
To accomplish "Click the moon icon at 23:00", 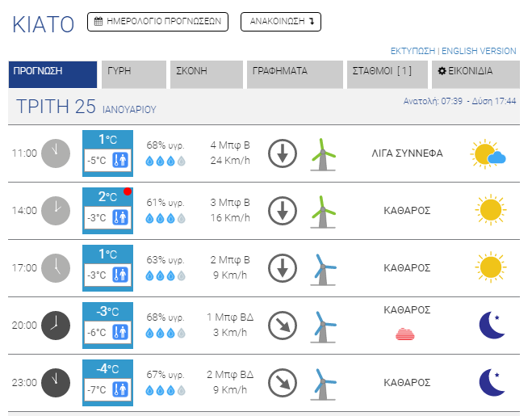I will (x=491, y=382).
